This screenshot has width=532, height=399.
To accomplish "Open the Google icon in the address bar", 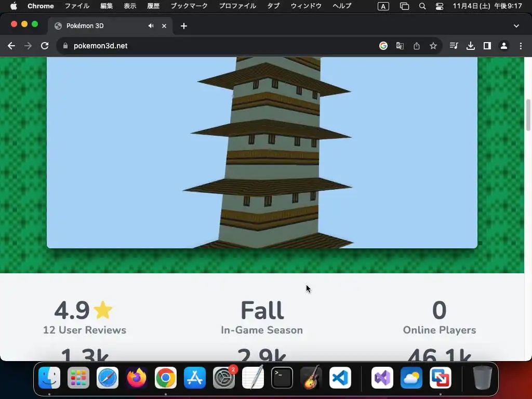I will (x=383, y=46).
